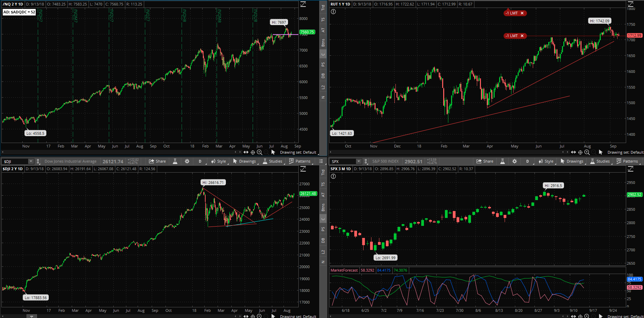Open the D timeframe selector on the $DJI chart
The image size is (644, 318).
click(x=200, y=161)
